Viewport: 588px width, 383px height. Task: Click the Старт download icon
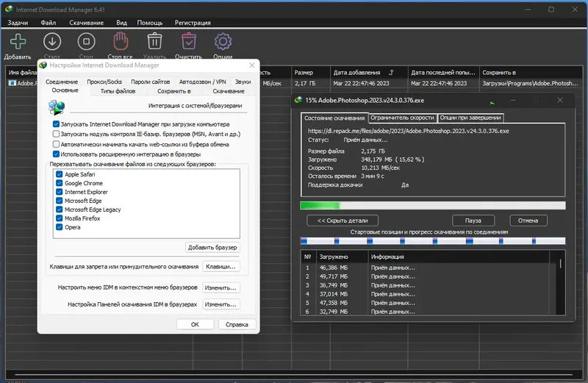pos(51,40)
